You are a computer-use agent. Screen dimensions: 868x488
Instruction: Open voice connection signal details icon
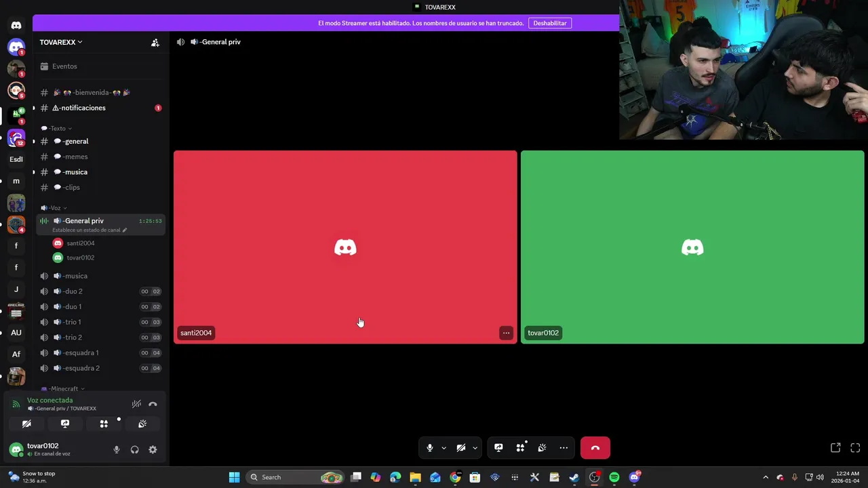pos(16,404)
